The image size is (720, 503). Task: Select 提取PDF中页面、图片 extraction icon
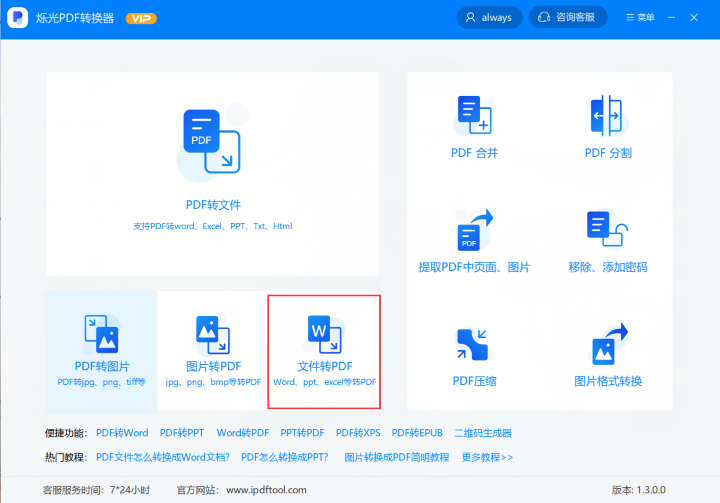(x=474, y=230)
